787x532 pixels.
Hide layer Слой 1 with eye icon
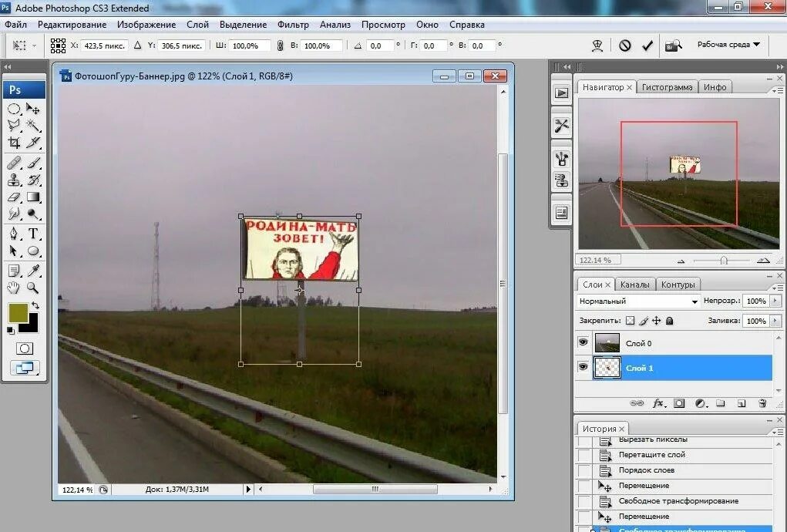(583, 367)
